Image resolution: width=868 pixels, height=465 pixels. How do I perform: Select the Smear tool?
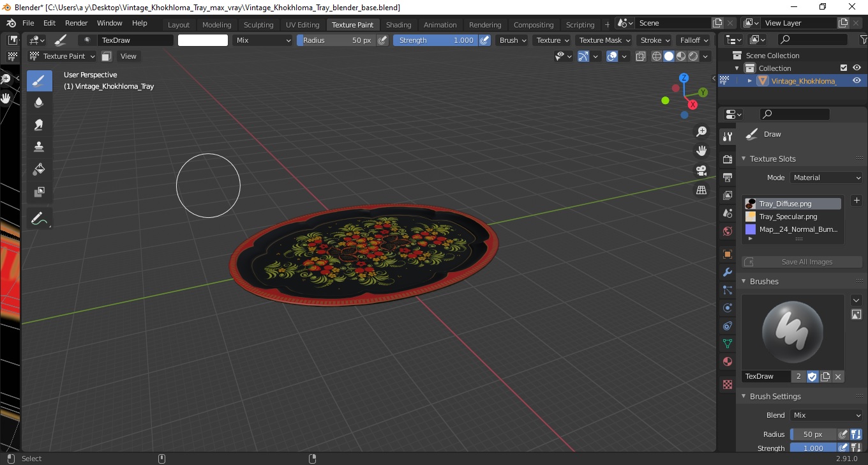coord(40,125)
